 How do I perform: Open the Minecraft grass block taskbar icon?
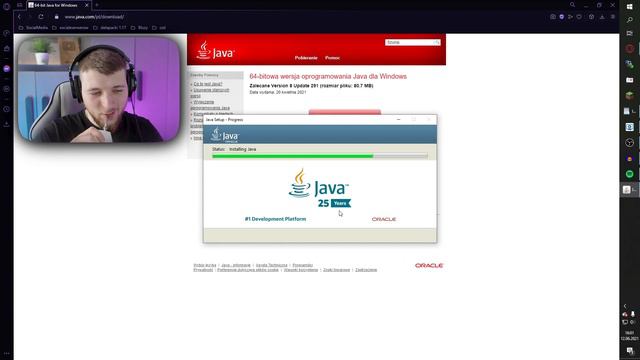click(629, 96)
